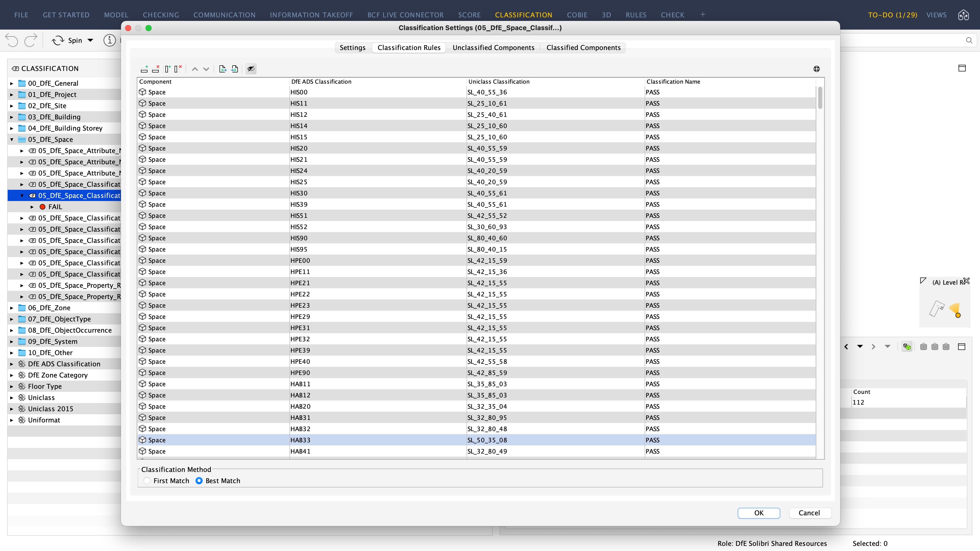Export rules to an Excel file
This screenshot has height=551, width=980.
(223, 69)
